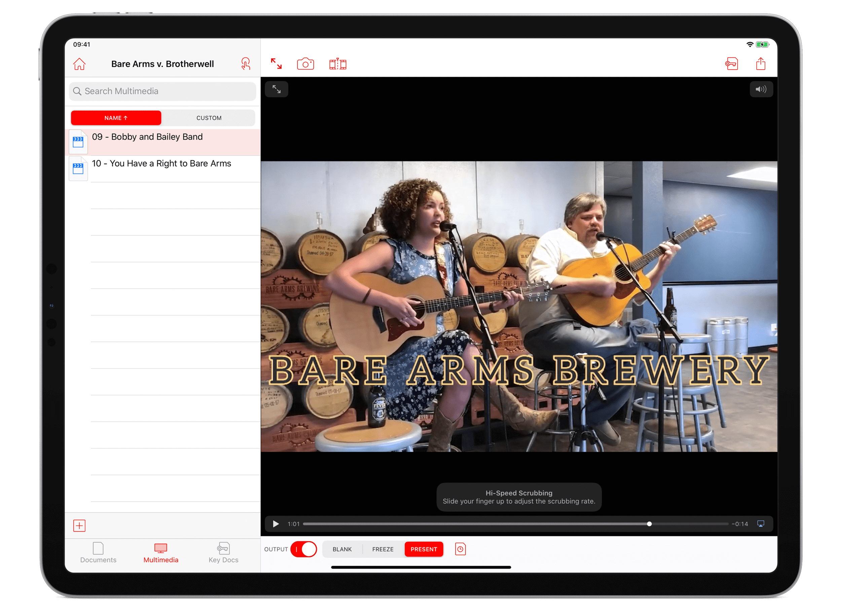Image resolution: width=841 pixels, height=616 pixels.
Task: Open the clip editor film-split icon
Action: coord(338,64)
